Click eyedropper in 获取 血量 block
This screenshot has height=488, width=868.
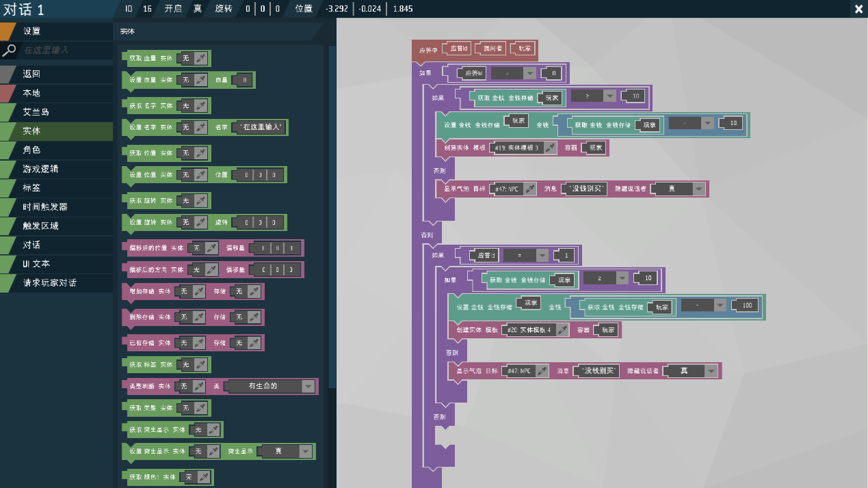click(201, 59)
